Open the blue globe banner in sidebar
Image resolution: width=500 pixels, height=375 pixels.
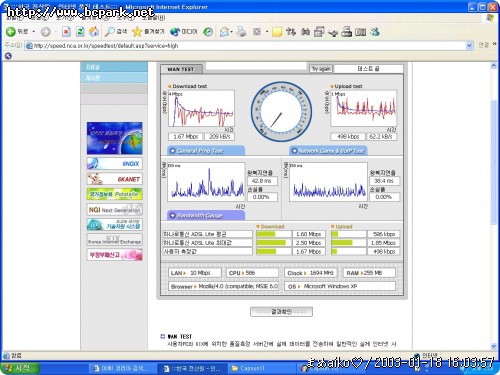click(114, 138)
